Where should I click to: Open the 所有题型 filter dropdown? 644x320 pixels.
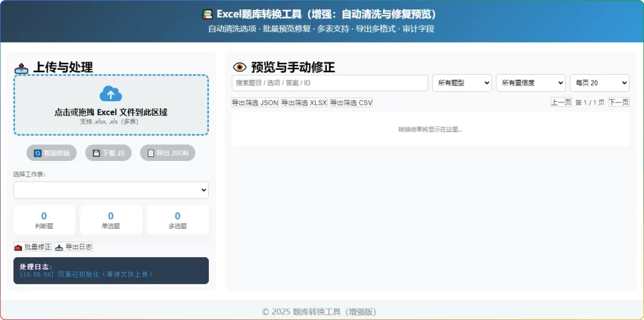pyautogui.click(x=462, y=83)
